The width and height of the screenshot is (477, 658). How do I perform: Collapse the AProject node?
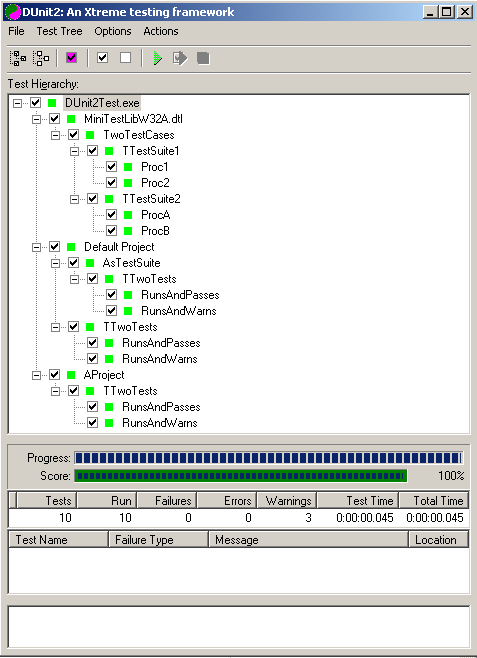[36, 375]
